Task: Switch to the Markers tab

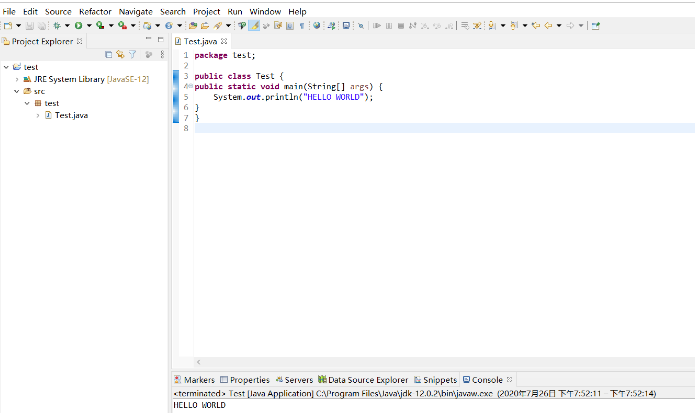Action: click(195, 380)
